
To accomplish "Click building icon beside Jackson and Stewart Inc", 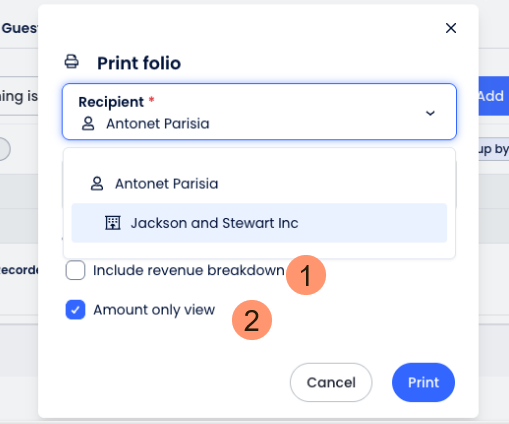I will point(113,223).
